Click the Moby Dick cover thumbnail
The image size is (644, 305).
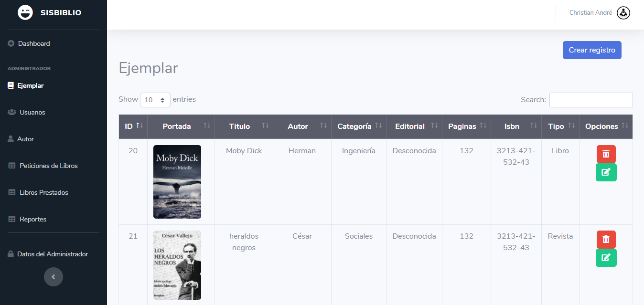(177, 182)
